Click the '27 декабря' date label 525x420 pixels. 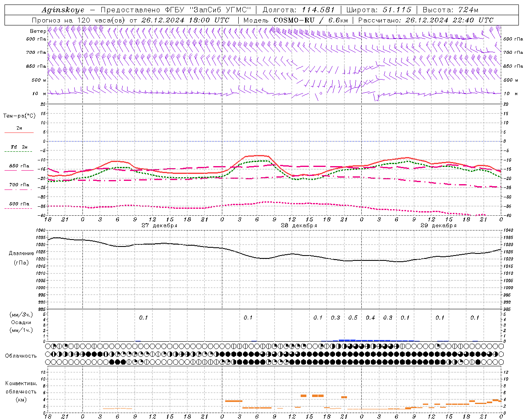tap(160, 226)
